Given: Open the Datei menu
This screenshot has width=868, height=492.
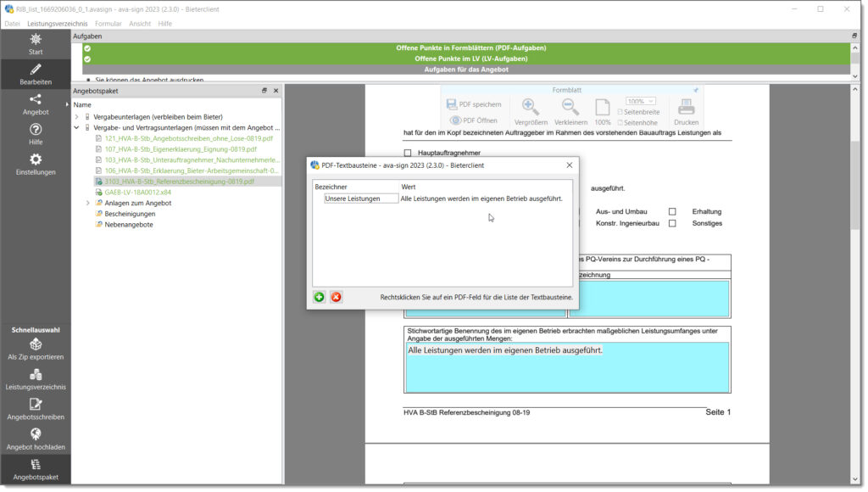Looking at the screenshot, I should click(13, 24).
